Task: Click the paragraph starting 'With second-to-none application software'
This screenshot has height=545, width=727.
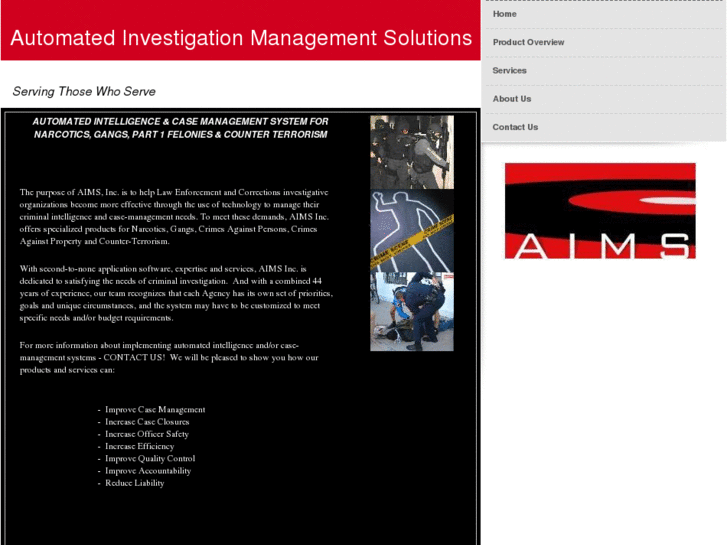Action: pyautogui.click(x=176, y=293)
